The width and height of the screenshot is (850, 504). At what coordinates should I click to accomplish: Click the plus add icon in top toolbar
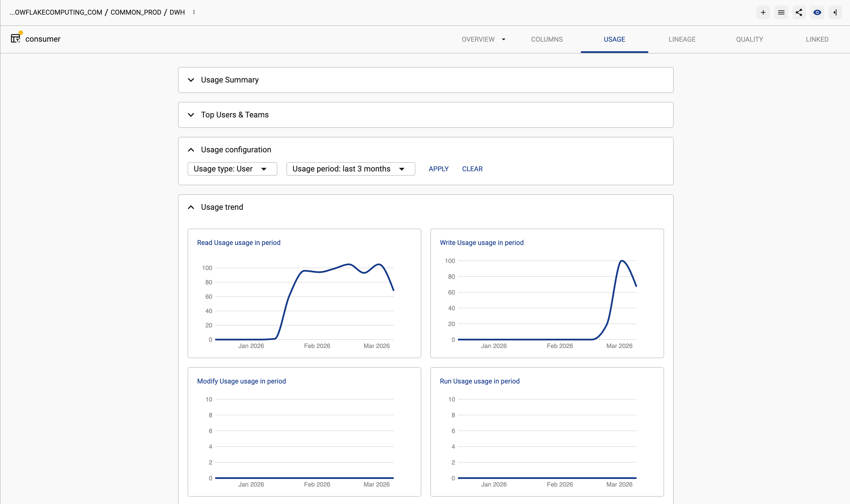[x=763, y=13]
